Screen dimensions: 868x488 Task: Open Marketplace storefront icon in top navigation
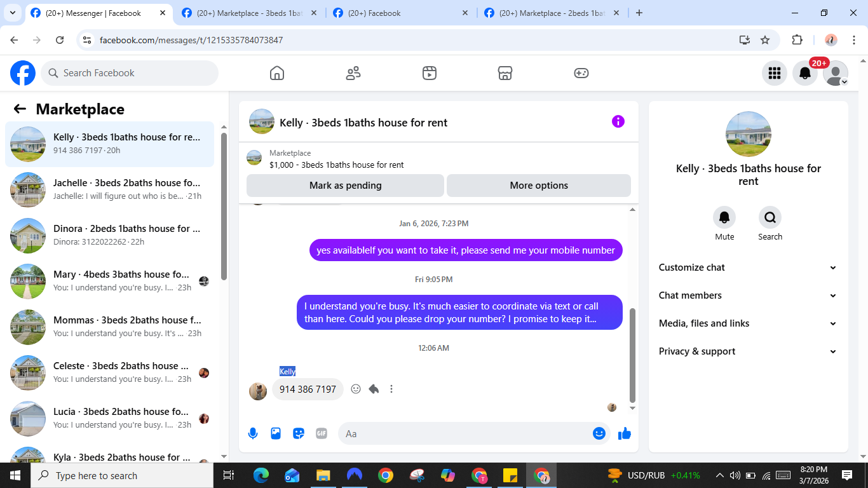click(x=505, y=73)
